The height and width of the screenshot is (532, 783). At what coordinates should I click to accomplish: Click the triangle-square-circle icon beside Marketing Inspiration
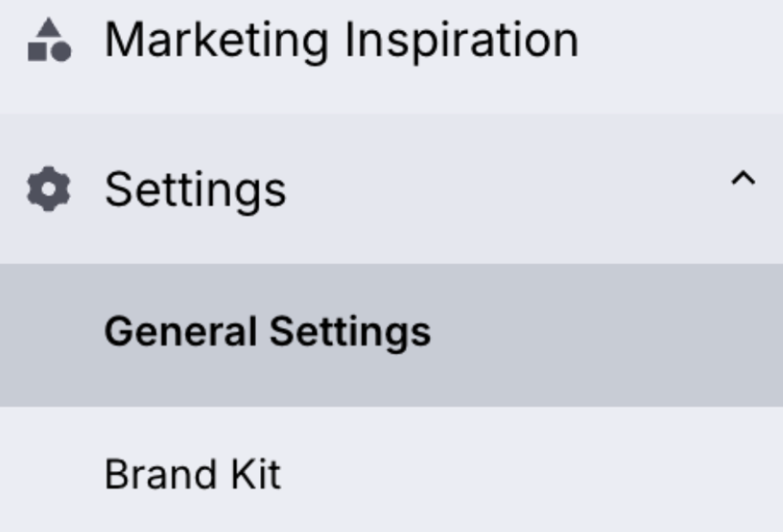49,40
